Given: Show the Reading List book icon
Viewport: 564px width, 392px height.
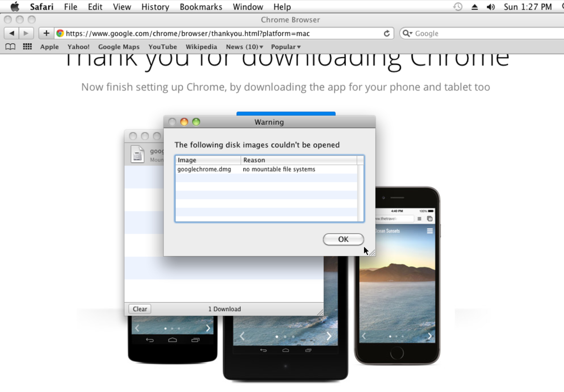Looking at the screenshot, I should 10,47.
